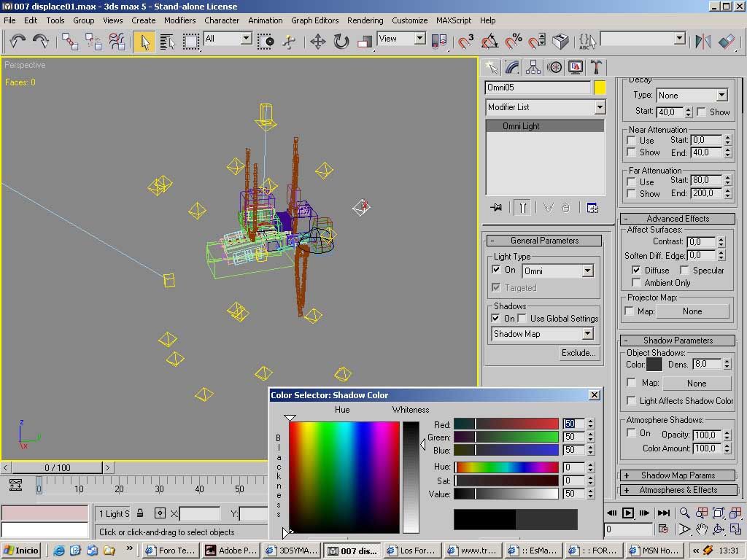Click the Play Animation button
The image size is (747, 560).
628,513
